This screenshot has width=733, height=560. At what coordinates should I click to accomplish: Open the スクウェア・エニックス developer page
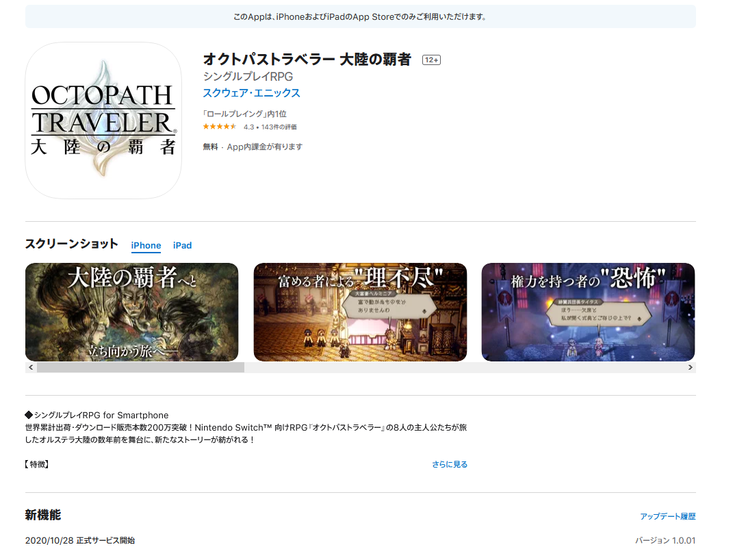[x=250, y=92]
